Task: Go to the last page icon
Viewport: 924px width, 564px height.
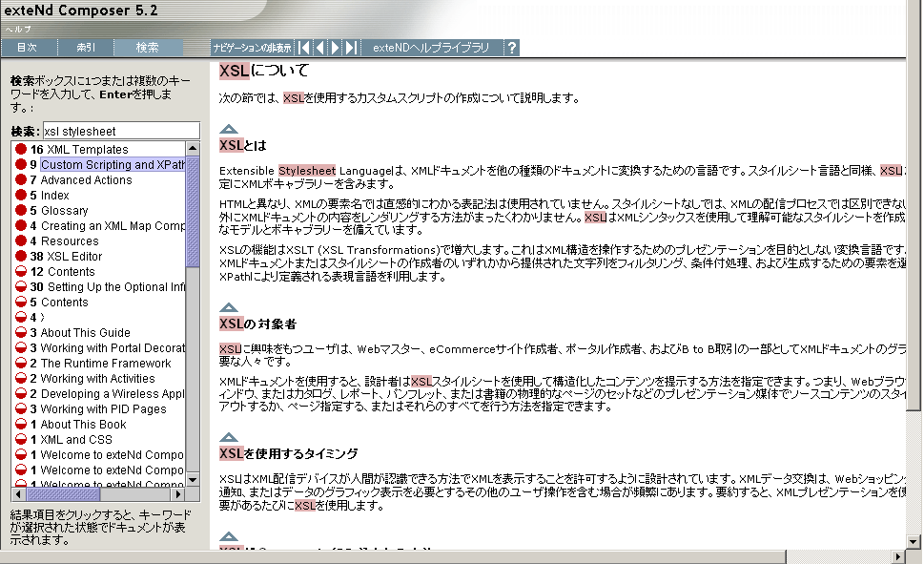Action: click(351, 48)
